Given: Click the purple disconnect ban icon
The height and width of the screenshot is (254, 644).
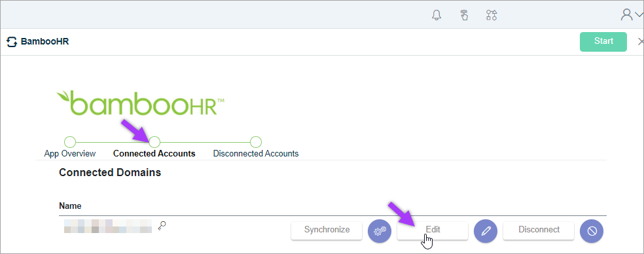Looking at the screenshot, I should 592,231.
